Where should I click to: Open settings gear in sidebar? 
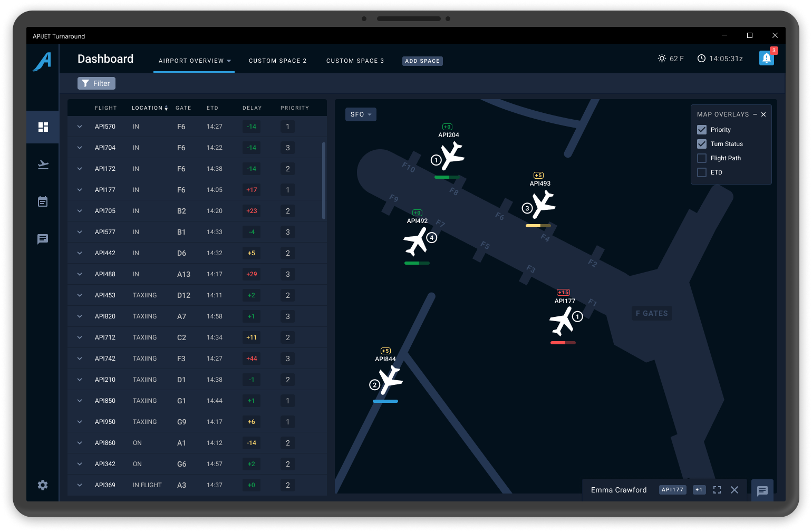click(x=43, y=485)
